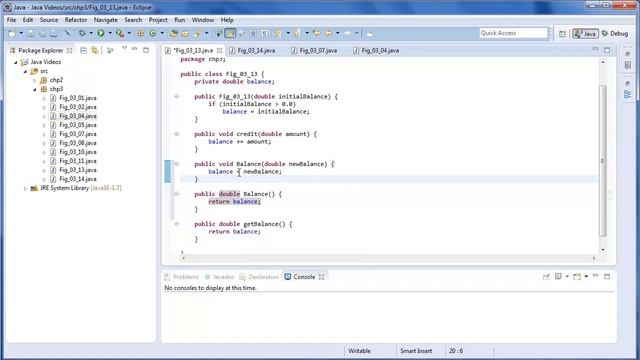
Task: Click the Save toolbar icon
Action: (x=31, y=33)
